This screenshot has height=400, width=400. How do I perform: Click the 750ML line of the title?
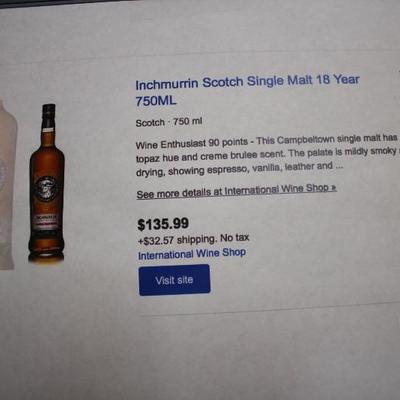tap(156, 101)
